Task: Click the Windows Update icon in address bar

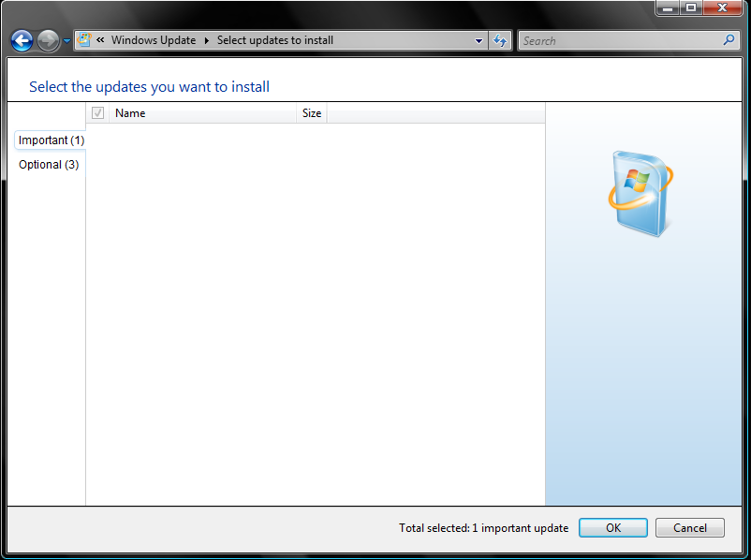Action: point(84,40)
